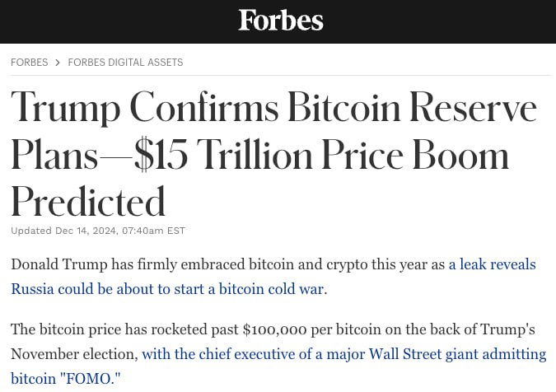Click the 'November election' text
This screenshot has width=556, height=392.
click(72, 354)
